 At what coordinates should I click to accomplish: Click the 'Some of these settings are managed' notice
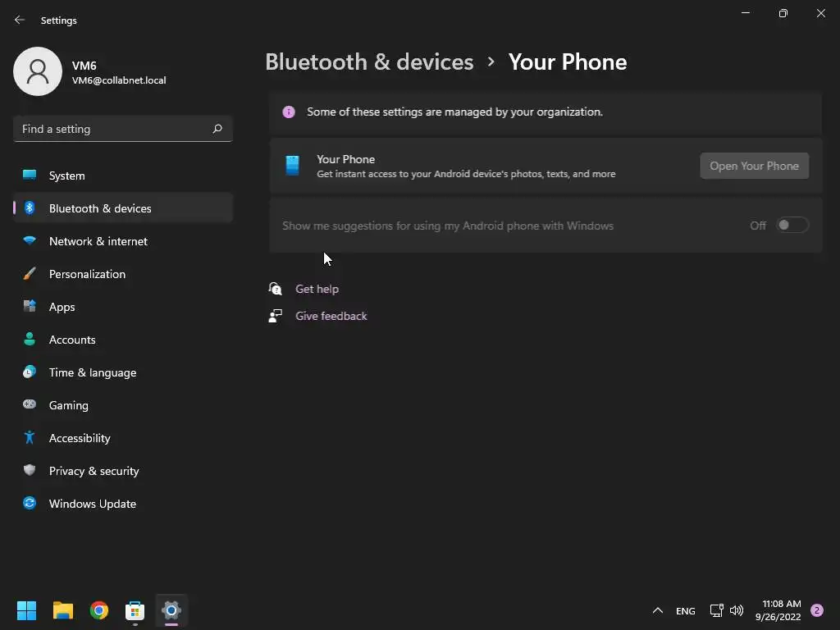tap(454, 112)
